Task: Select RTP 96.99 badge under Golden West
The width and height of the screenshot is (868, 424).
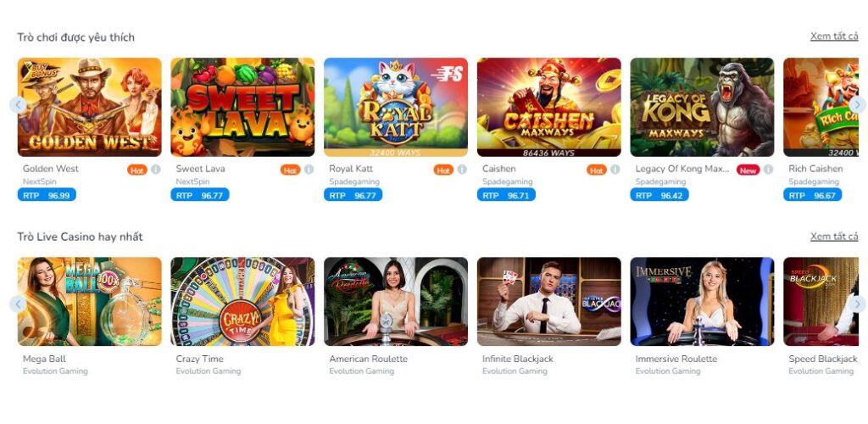Action: point(47,195)
